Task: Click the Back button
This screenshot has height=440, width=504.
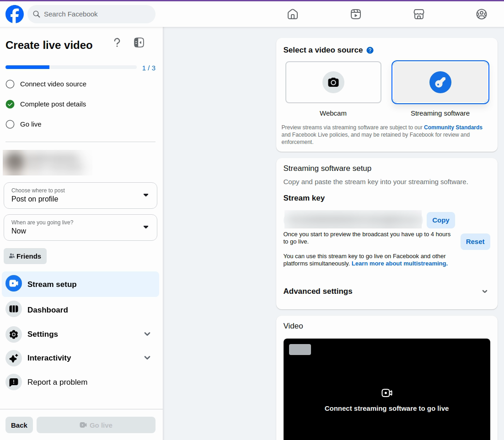Action: click(19, 425)
